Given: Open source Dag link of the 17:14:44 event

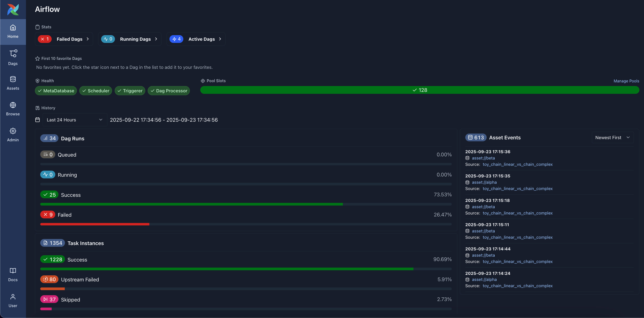Looking at the screenshot, I should coord(517,262).
